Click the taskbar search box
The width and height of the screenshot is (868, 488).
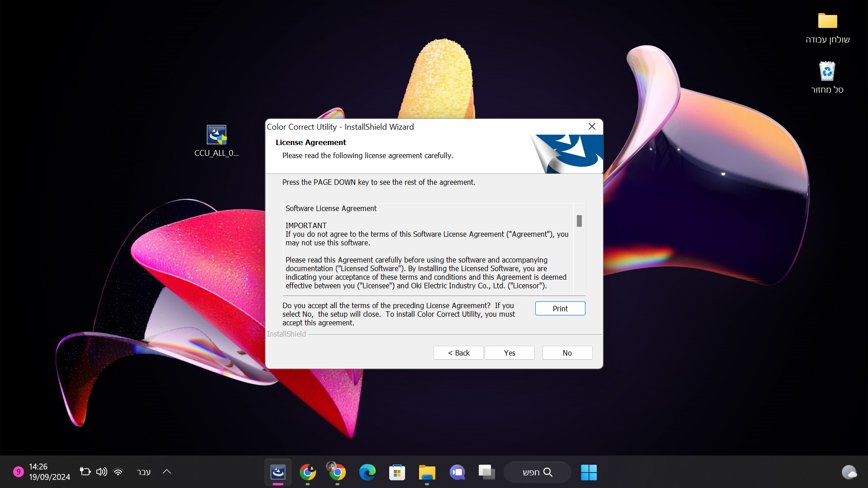click(x=537, y=472)
